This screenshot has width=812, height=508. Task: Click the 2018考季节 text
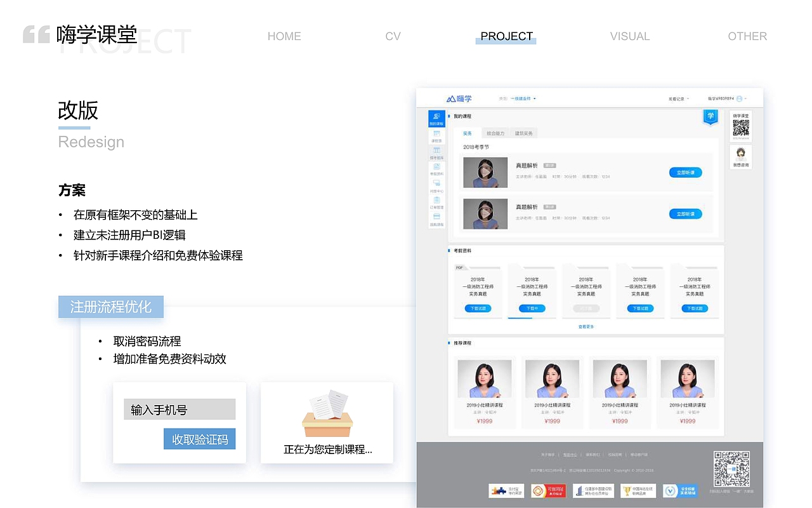pos(476,147)
